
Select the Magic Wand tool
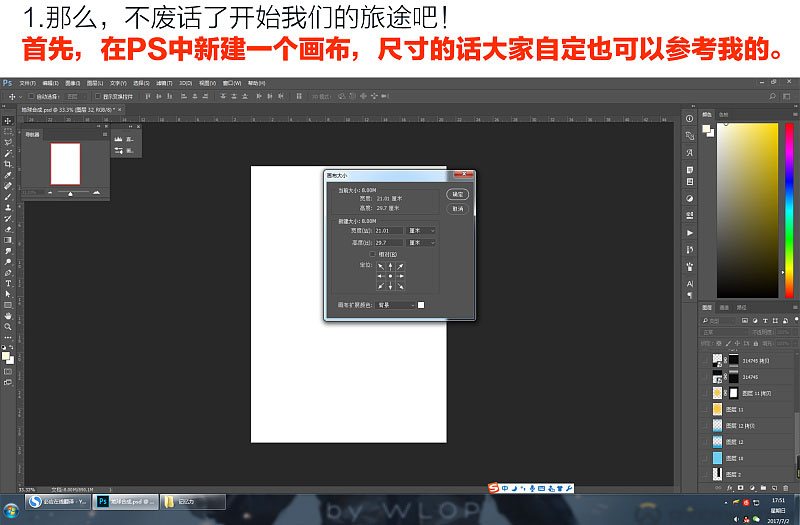[8, 153]
